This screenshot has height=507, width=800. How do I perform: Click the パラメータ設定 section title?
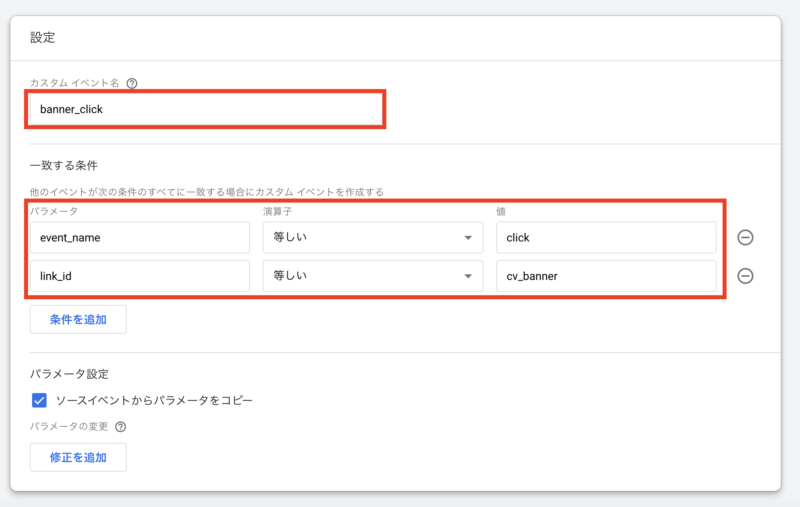69,373
